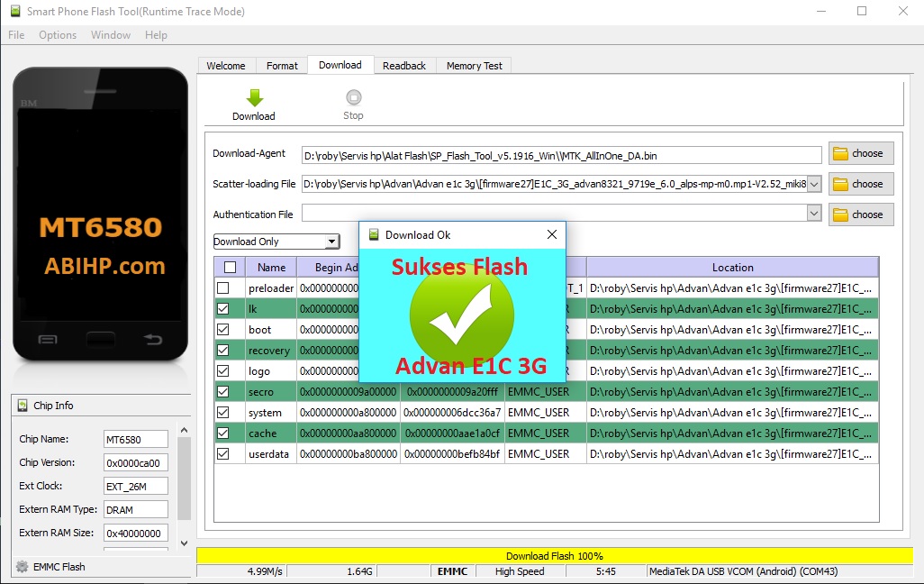The width and height of the screenshot is (924, 584).
Task: Open the Options menu
Action: (58, 35)
